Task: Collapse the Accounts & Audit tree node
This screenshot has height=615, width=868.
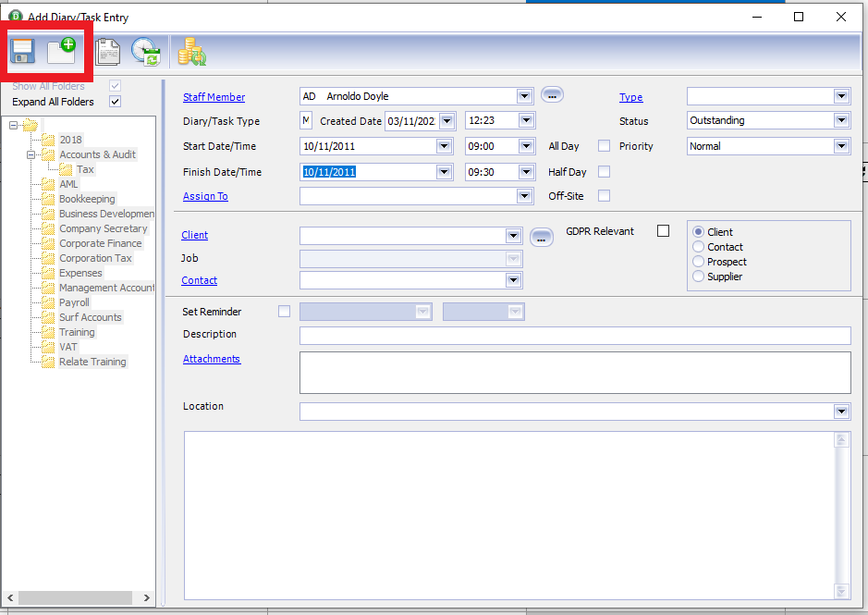Action: tap(31, 154)
